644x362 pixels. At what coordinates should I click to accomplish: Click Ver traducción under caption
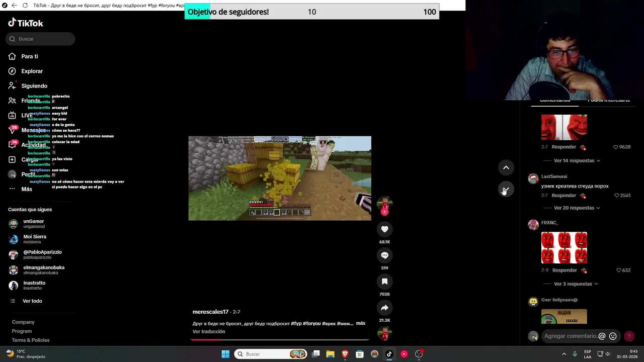pyautogui.click(x=209, y=331)
